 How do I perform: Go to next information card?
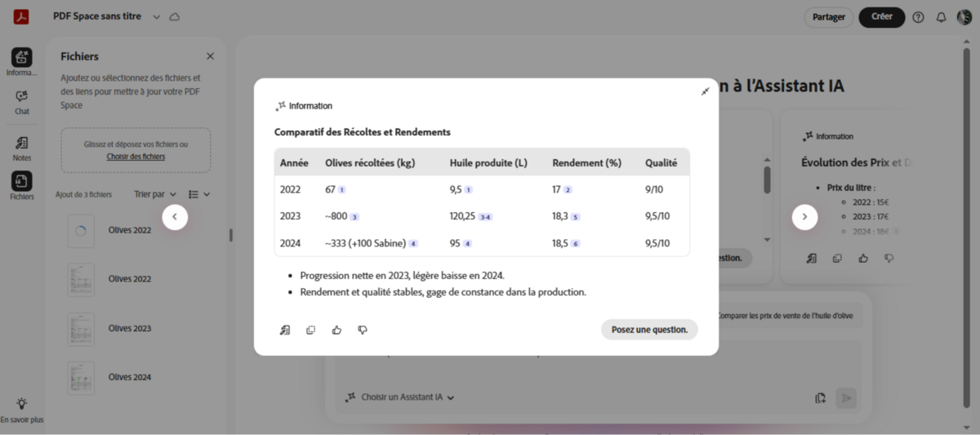(x=804, y=217)
